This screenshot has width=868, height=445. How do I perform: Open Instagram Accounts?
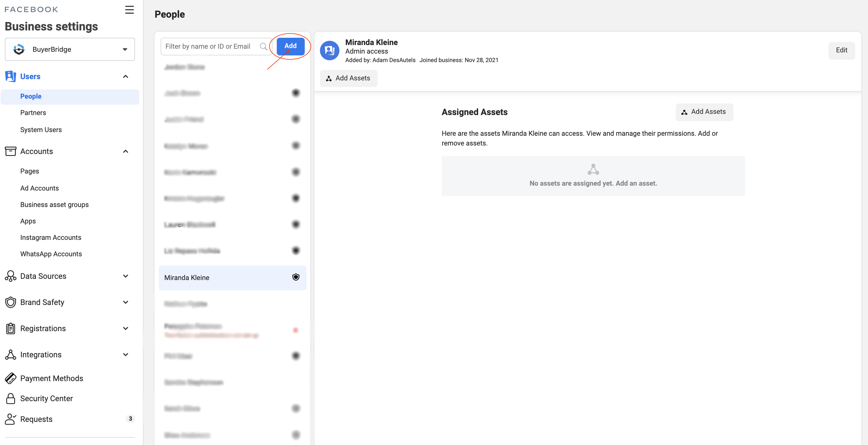(50, 238)
